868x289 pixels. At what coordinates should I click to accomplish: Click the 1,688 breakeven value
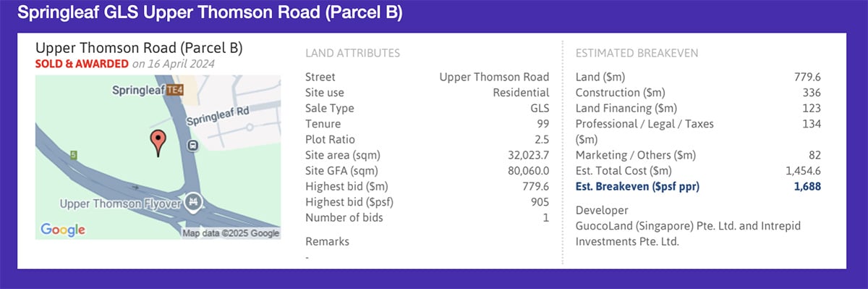[807, 187]
